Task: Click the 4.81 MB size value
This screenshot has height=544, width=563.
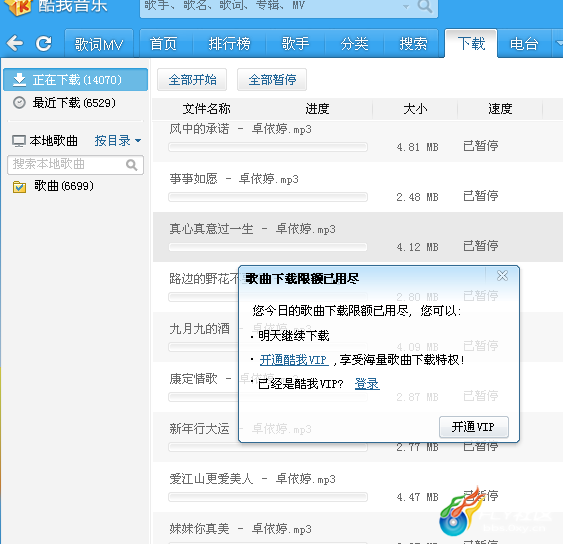Action: (x=417, y=147)
